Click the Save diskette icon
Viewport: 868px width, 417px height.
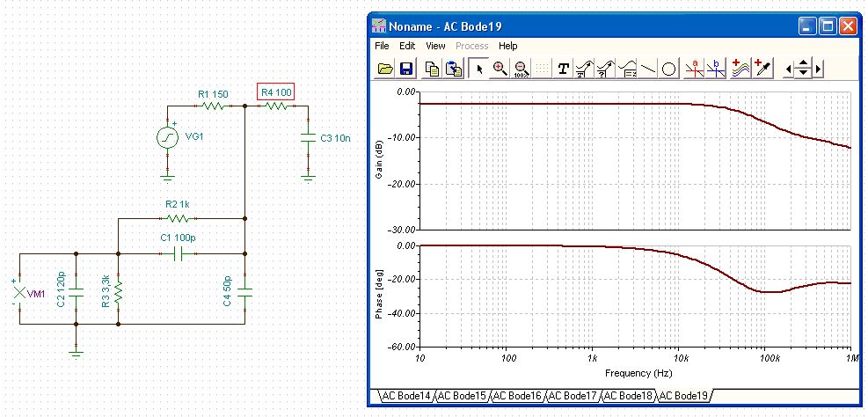click(406, 69)
